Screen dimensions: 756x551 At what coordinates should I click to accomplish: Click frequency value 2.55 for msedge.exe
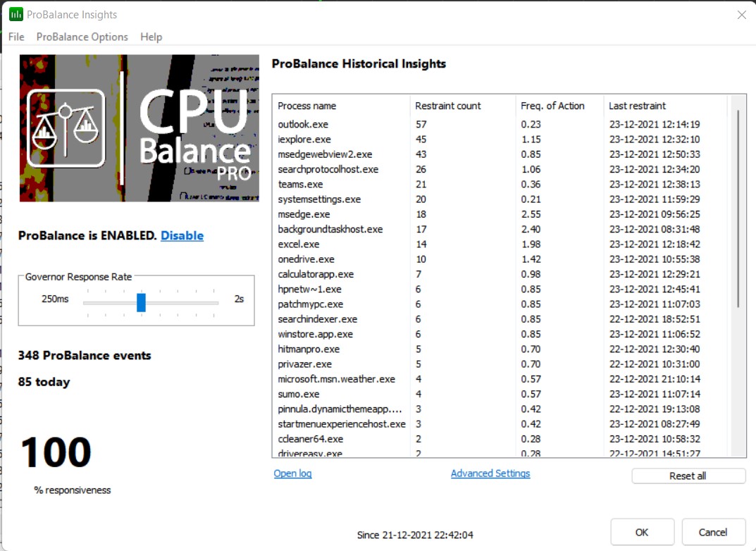(x=531, y=214)
